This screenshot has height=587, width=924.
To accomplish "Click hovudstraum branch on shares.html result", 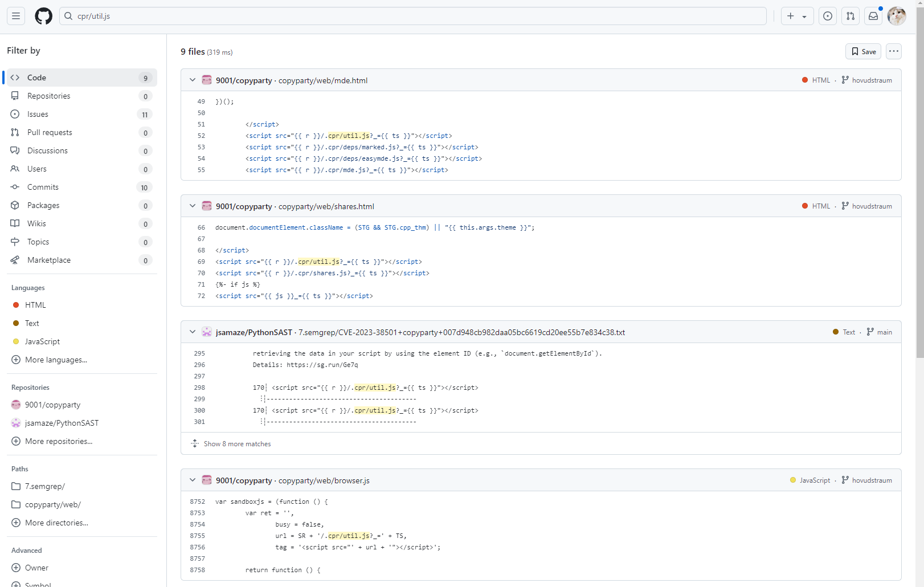I will point(867,206).
